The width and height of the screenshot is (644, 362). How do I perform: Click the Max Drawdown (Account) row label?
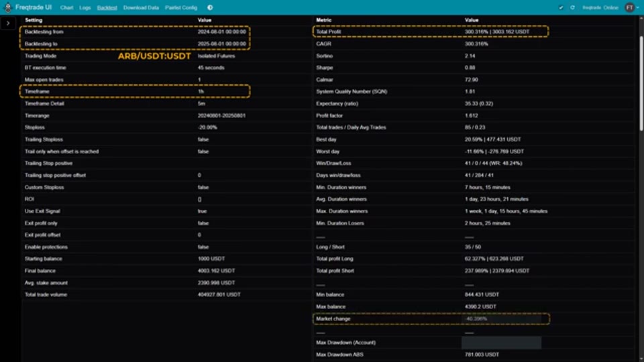click(x=345, y=343)
